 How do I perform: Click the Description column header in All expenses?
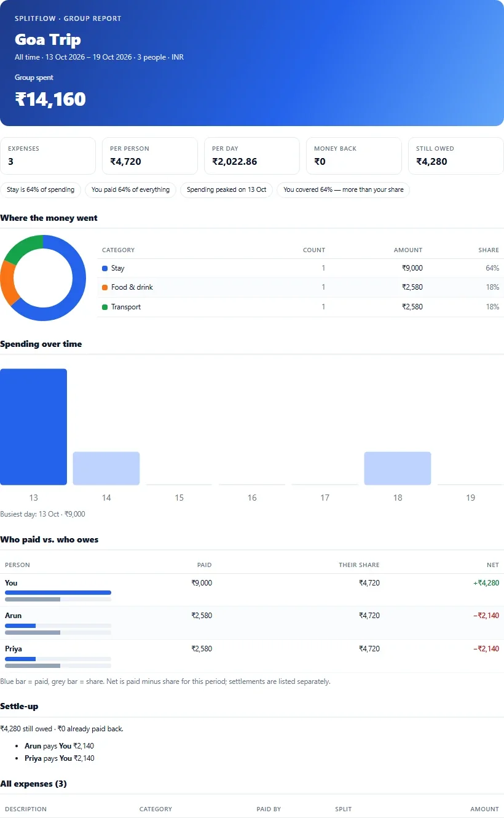tap(26, 809)
